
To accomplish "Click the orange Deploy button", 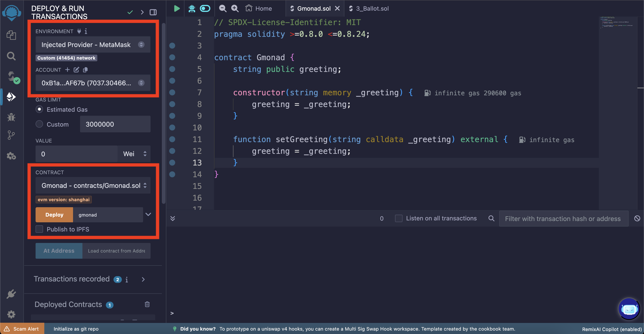I will [x=54, y=215].
